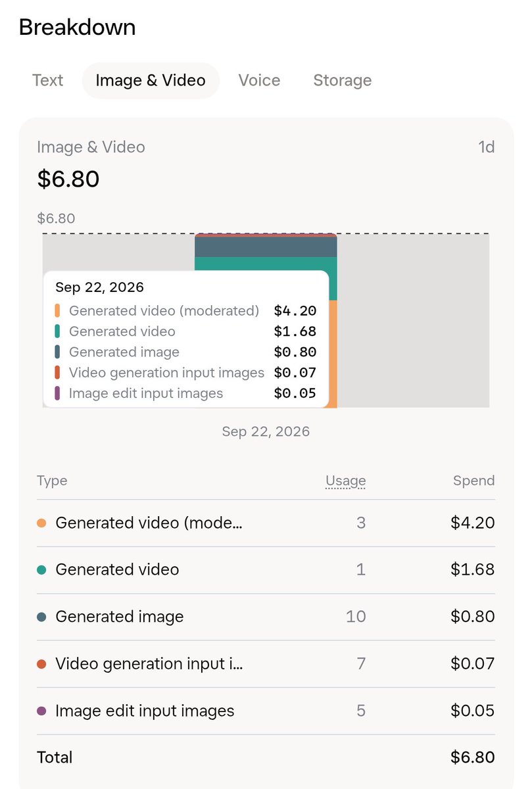Click orange dot in Generated video (mode... row
The image size is (532, 789).
click(x=42, y=523)
